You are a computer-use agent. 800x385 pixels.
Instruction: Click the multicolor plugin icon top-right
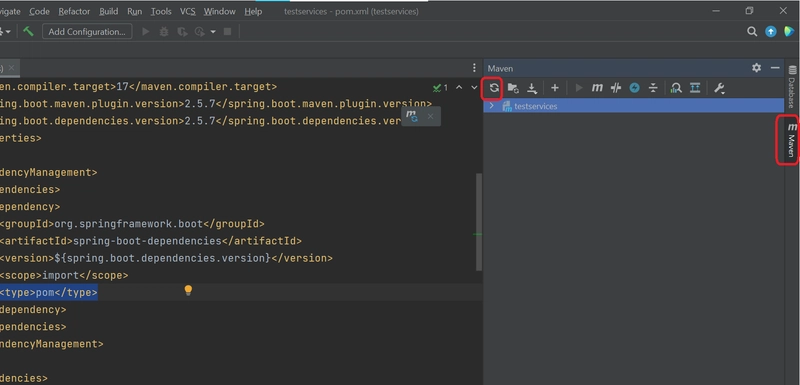click(x=789, y=32)
